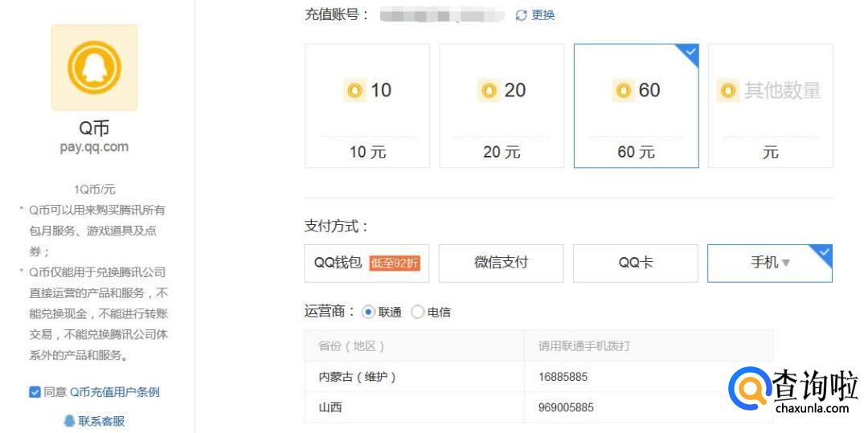Click the Q币 title under the logo

[x=94, y=129]
